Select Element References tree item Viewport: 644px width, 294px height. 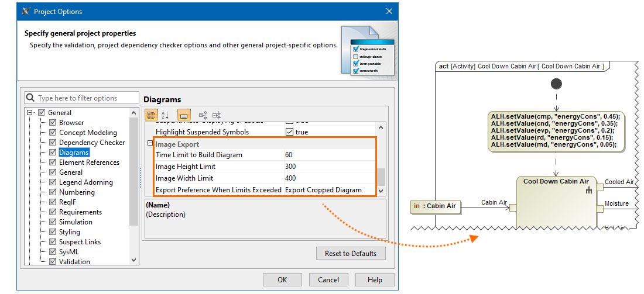89,162
